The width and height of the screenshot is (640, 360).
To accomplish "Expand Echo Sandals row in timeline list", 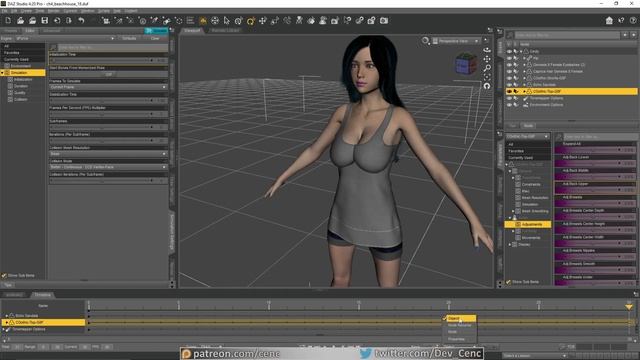I will [x=7, y=316].
